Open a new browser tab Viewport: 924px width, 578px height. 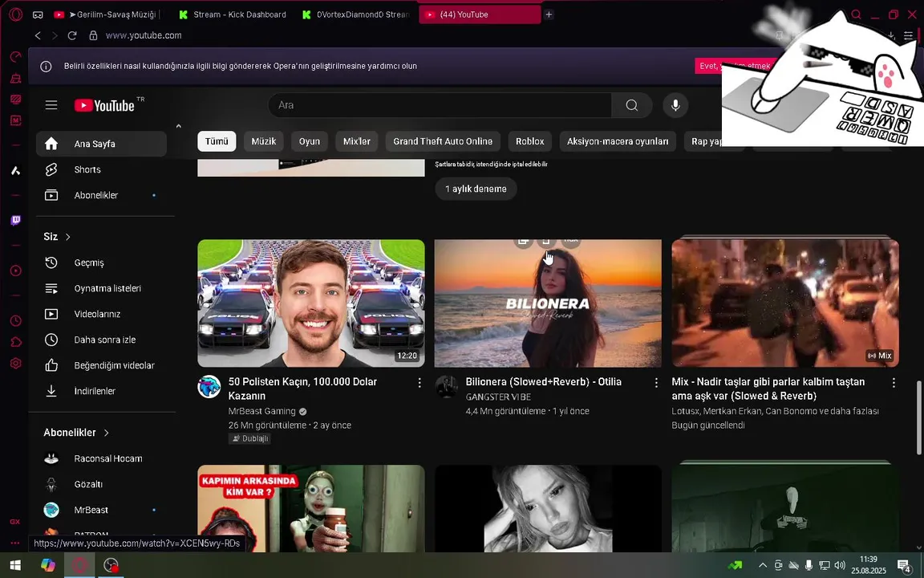[x=549, y=14]
